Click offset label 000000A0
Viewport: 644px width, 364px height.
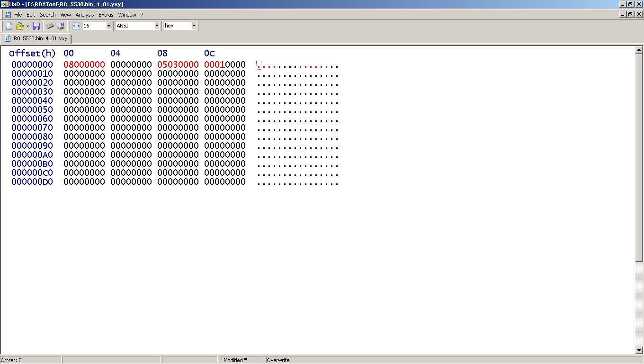pyautogui.click(x=32, y=155)
